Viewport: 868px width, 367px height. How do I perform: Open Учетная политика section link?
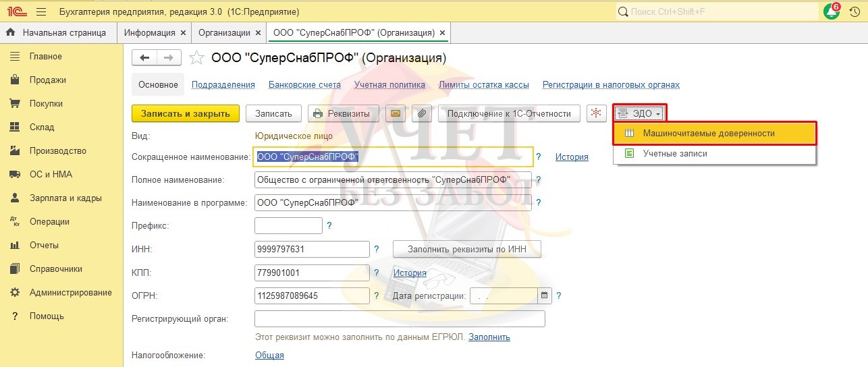389,85
